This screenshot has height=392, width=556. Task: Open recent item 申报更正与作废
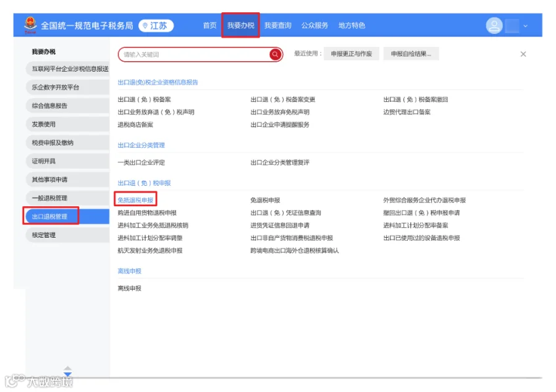coord(352,54)
